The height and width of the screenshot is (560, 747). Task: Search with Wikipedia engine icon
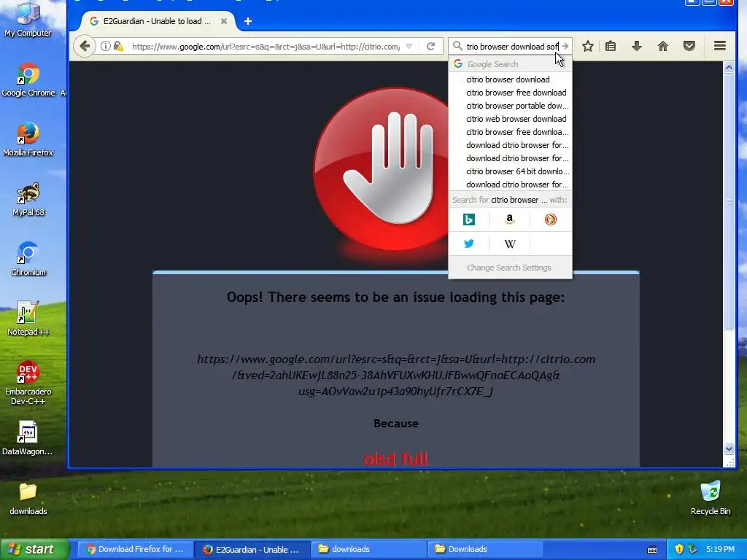(510, 244)
